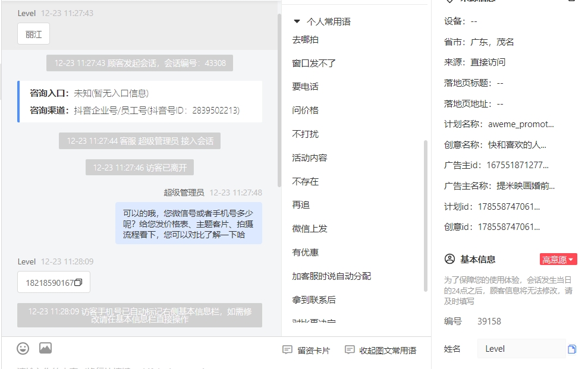The image size is (588, 369).
Task: Click the 访客手机号已自动标记 notice
Action: click(x=140, y=316)
